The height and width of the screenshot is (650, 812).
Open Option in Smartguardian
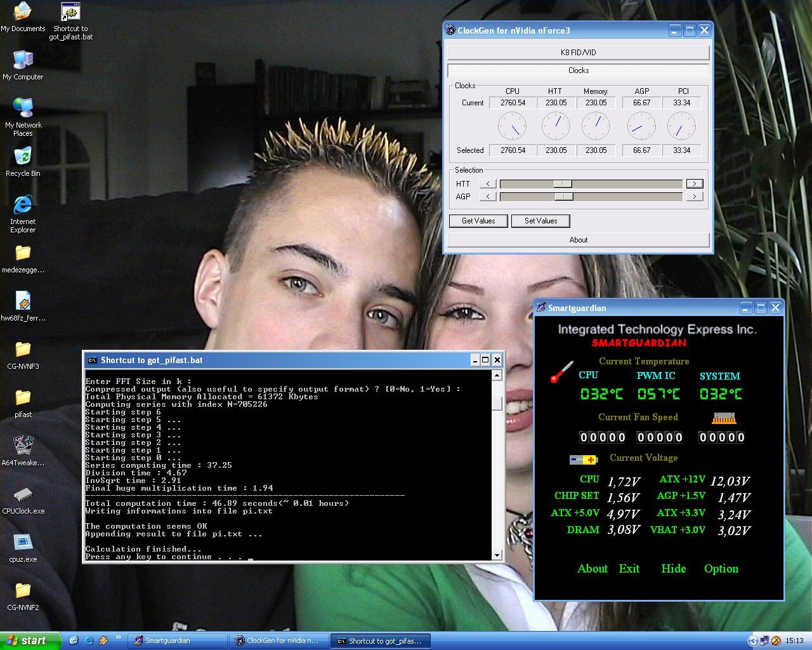(721, 569)
